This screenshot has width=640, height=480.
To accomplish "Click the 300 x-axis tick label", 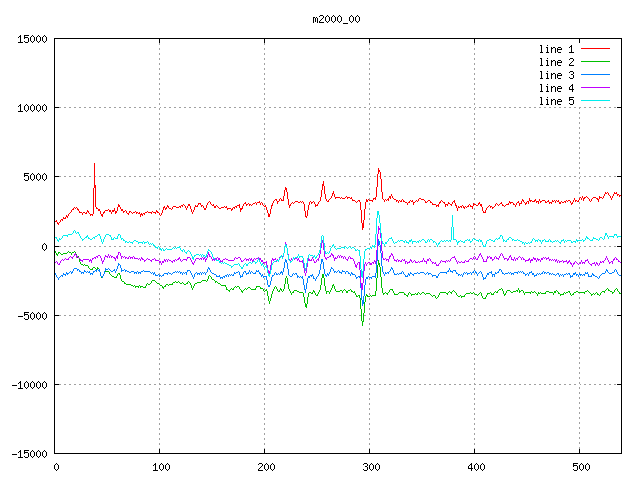I will point(370,467).
